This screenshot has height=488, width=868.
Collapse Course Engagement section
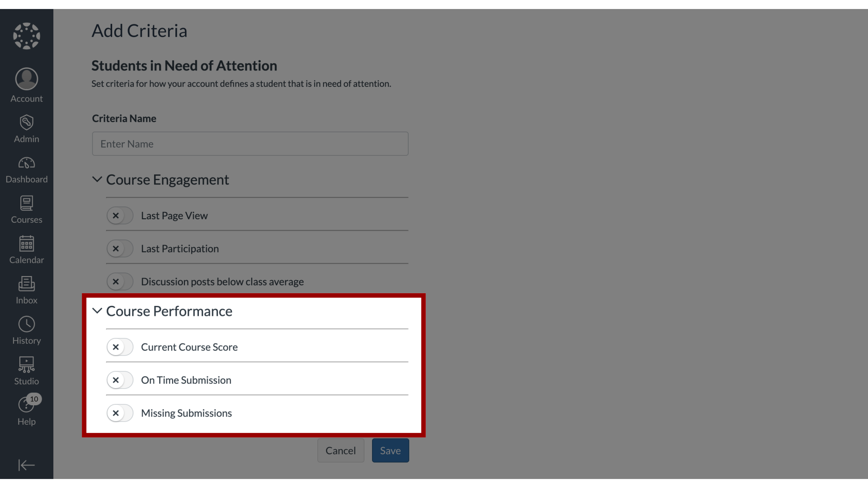coord(97,179)
